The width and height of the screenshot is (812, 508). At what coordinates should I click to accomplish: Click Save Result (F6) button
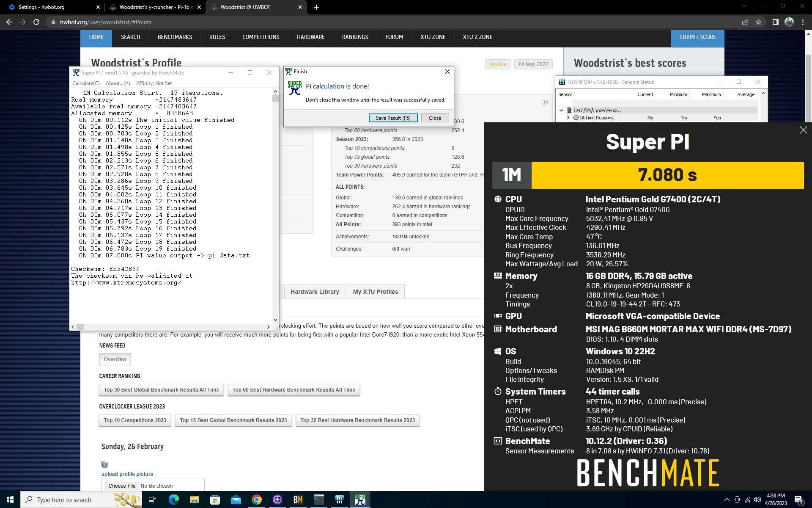coord(393,118)
